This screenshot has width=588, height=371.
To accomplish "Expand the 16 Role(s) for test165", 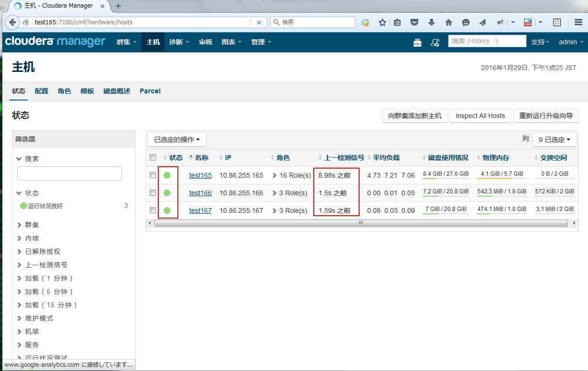I will [x=291, y=175].
